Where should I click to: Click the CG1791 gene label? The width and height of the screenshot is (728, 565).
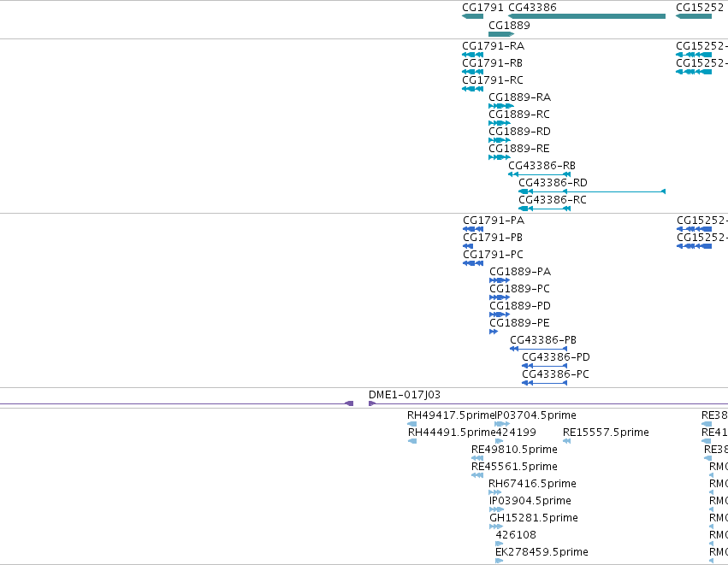tap(482, 8)
